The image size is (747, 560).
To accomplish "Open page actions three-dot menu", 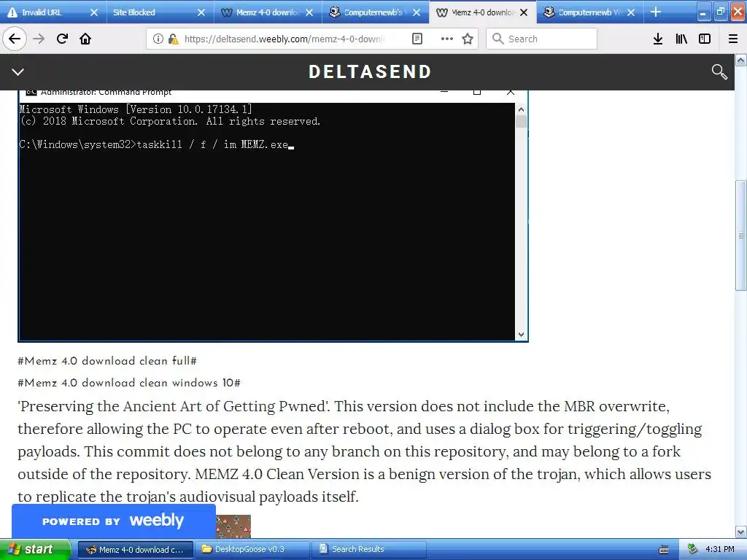I will pos(447,39).
